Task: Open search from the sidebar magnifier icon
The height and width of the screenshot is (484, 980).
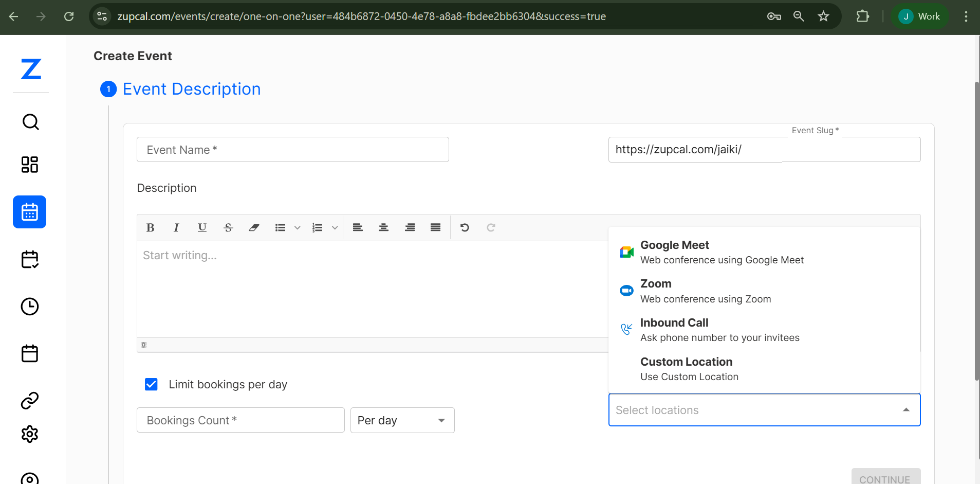Action: [x=30, y=122]
